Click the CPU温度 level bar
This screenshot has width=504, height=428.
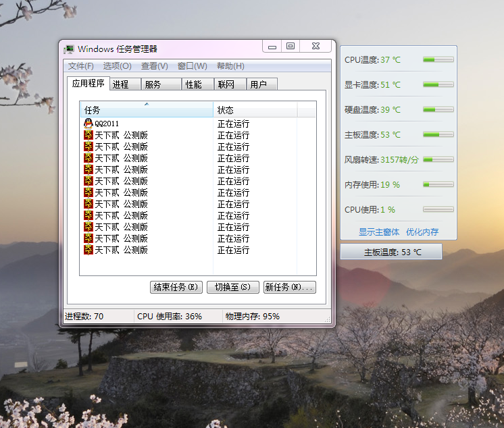point(438,60)
